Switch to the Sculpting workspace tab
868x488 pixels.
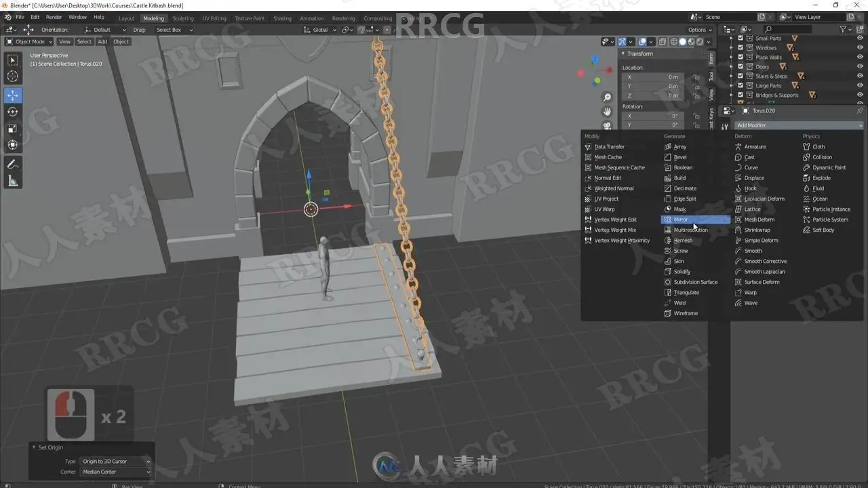coord(182,18)
